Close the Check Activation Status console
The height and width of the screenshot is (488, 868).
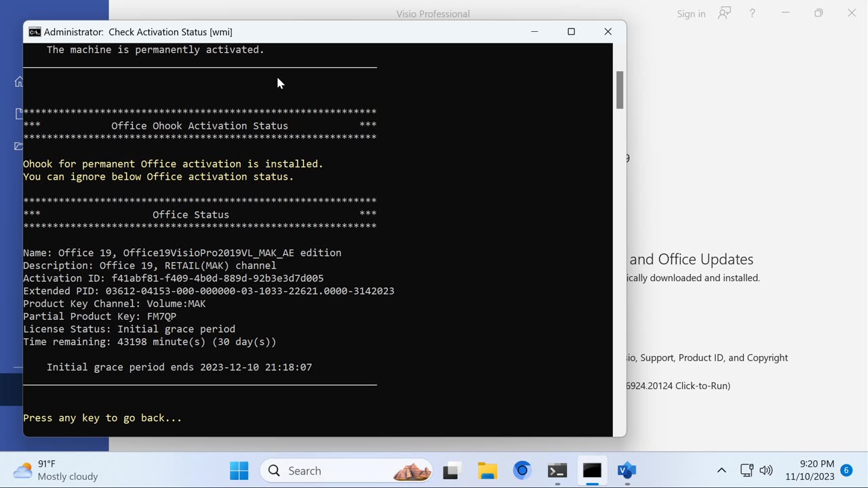tap(608, 32)
